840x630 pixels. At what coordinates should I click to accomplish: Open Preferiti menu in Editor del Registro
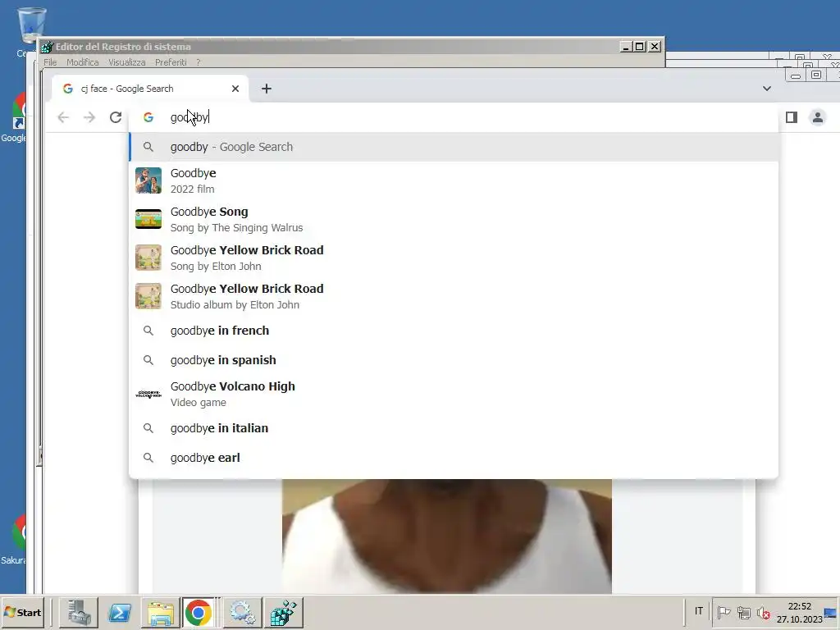(x=171, y=62)
